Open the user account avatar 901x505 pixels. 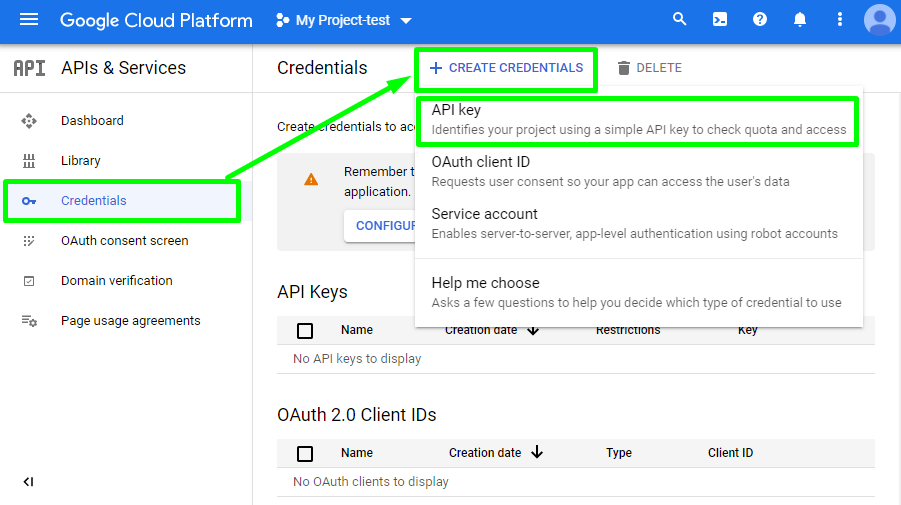(879, 20)
